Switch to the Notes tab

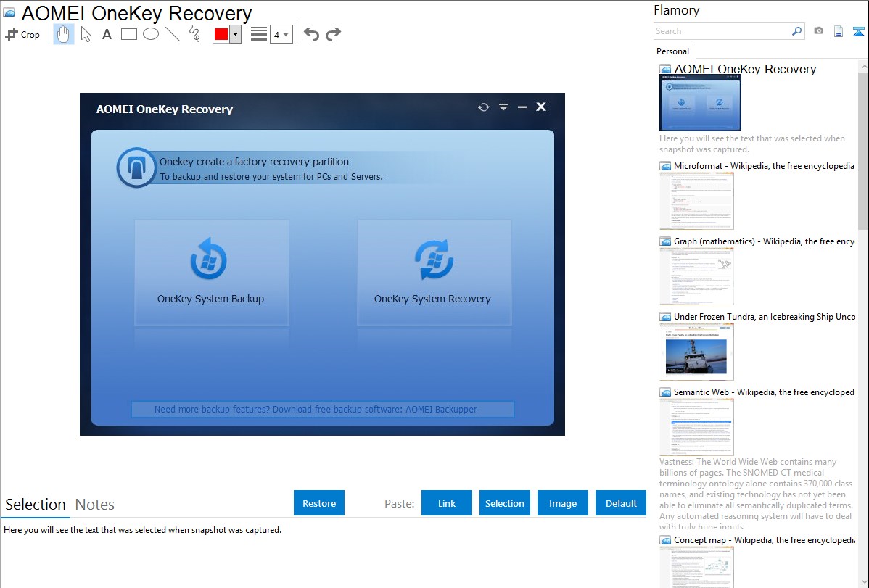coord(95,505)
